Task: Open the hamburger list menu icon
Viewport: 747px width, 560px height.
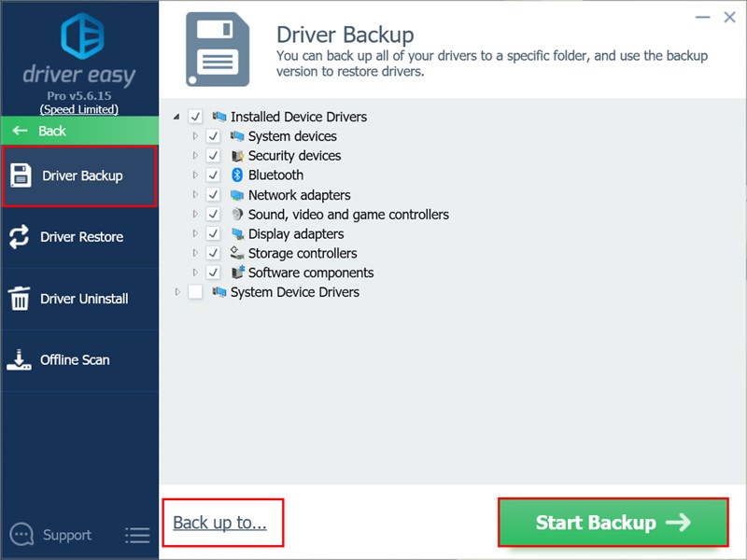Action: click(137, 536)
